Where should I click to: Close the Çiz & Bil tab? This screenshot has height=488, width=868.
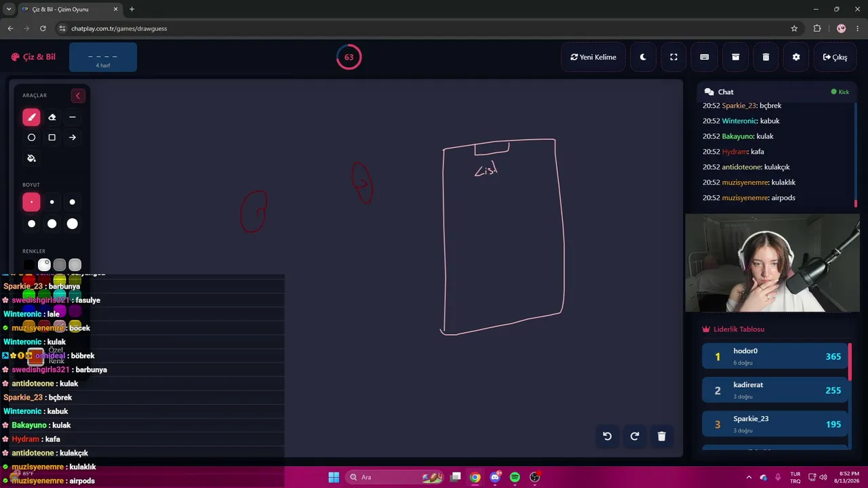[115, 9]
